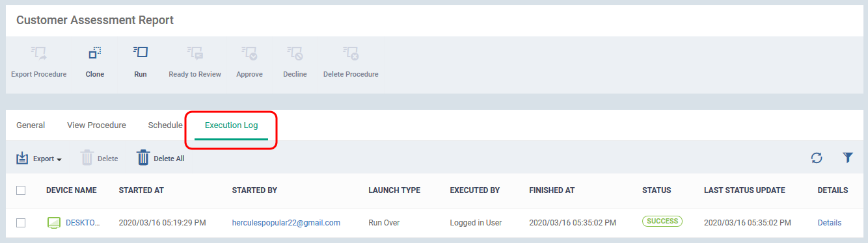
Task: Click the Decline icon
Action: 295,53
